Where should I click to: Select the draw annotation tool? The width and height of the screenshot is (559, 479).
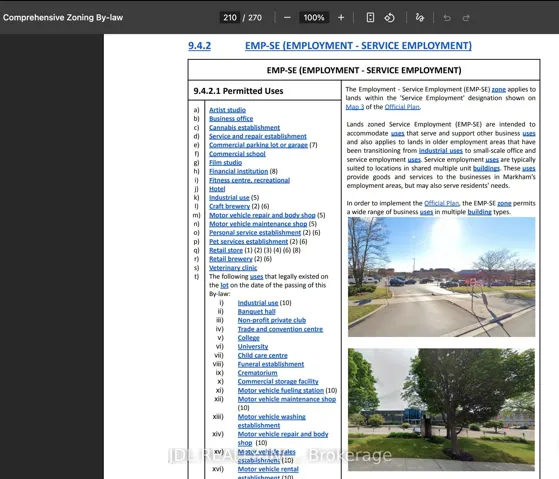coord(420,17)
